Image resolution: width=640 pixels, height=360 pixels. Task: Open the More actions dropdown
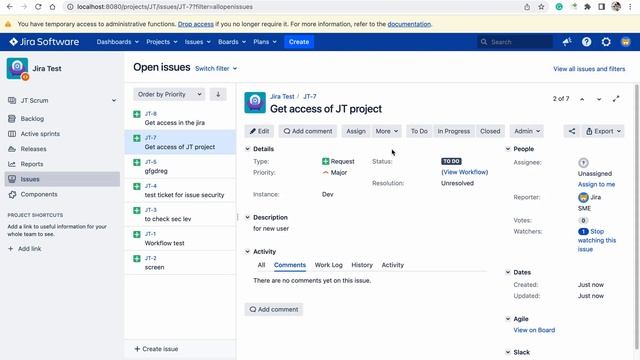pos(387,131)
